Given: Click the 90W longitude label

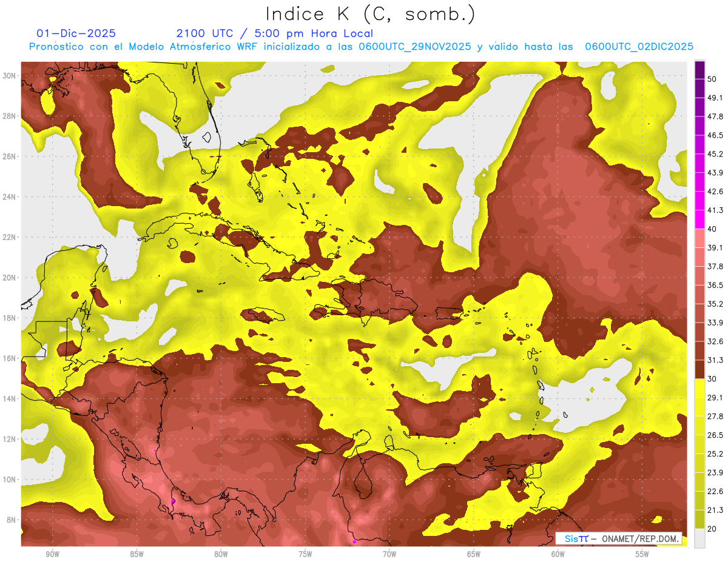Looking at the screenshot, I should point(52,554).
